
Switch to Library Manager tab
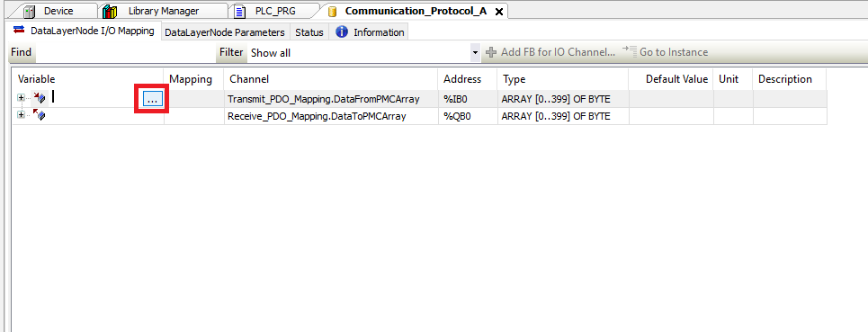coord(164,11)
